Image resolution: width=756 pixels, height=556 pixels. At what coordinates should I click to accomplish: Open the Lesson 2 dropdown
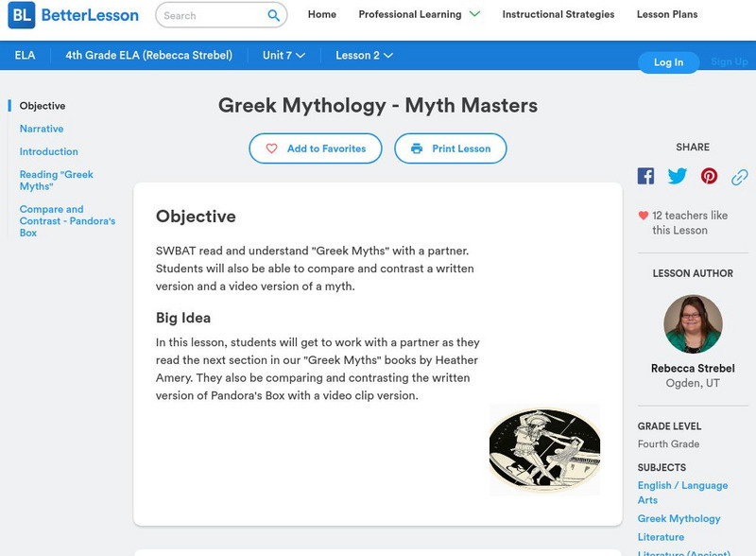coord(364,56)
